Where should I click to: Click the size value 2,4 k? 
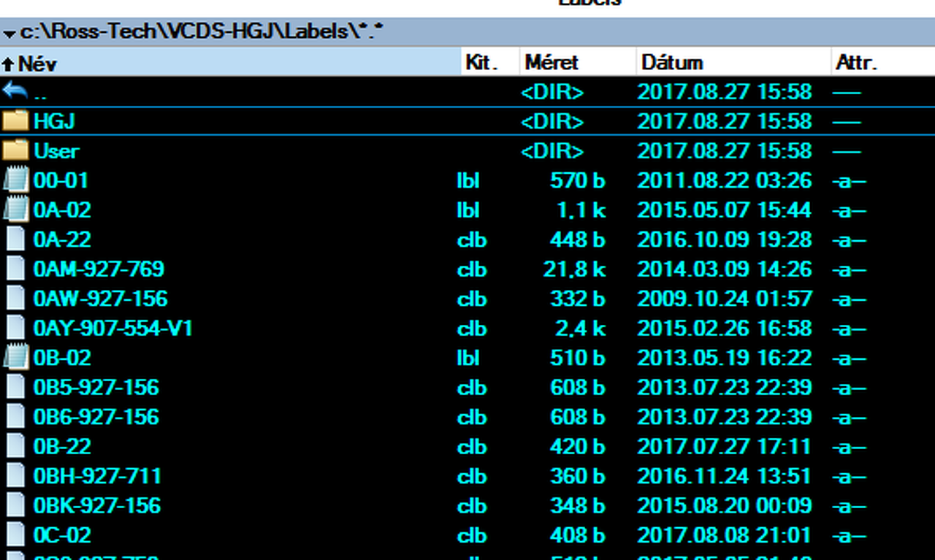(580, 329)
